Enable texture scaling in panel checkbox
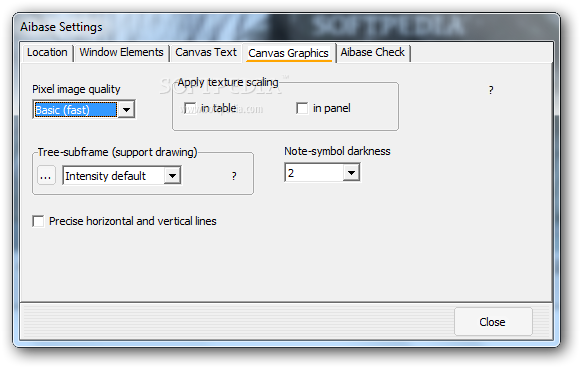The width and height of the screenshot is (581, 368). pos(302,108)
